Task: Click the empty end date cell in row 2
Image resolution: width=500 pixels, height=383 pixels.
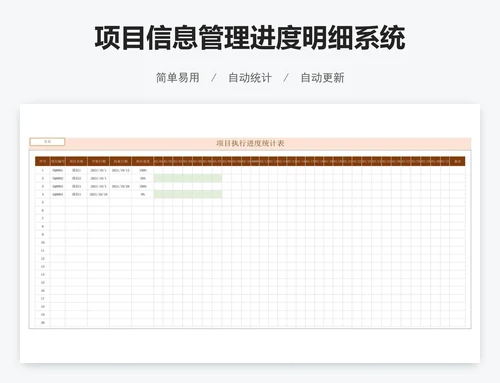Action: 120,178
